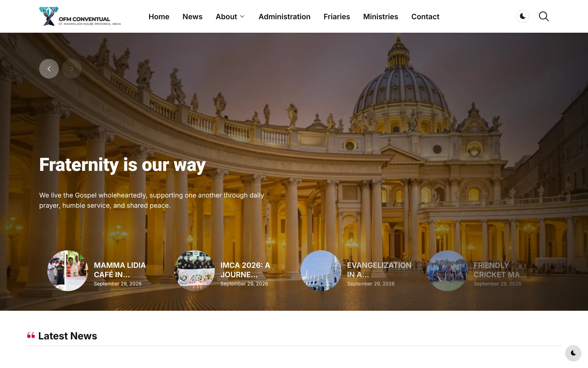
Task: Open Mamma Lidia Café article thumbnail
Action: [x=68, y=271]
